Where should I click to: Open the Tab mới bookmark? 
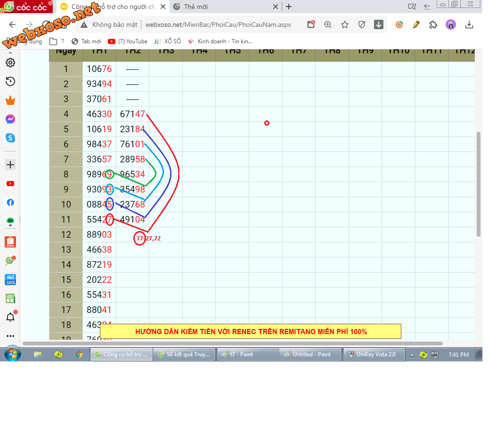pyautogui.click(x=87, y=42)
